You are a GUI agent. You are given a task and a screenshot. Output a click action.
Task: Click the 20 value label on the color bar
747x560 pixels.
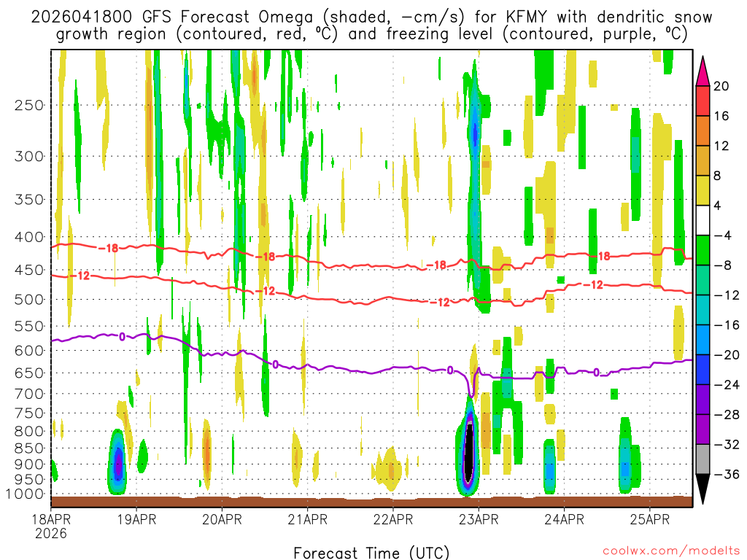(x=721, y=86)
